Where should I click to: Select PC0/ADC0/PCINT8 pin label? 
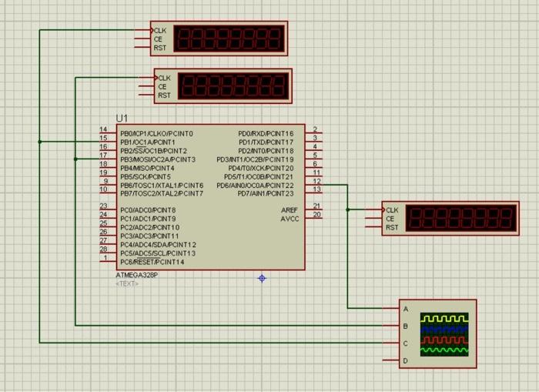click(148, 210)
